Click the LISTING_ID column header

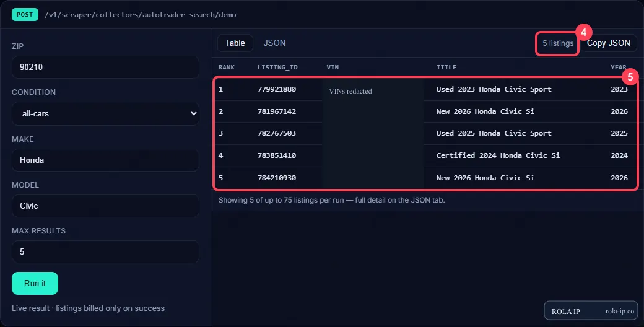pyautogui.click(x=277, y=67)
